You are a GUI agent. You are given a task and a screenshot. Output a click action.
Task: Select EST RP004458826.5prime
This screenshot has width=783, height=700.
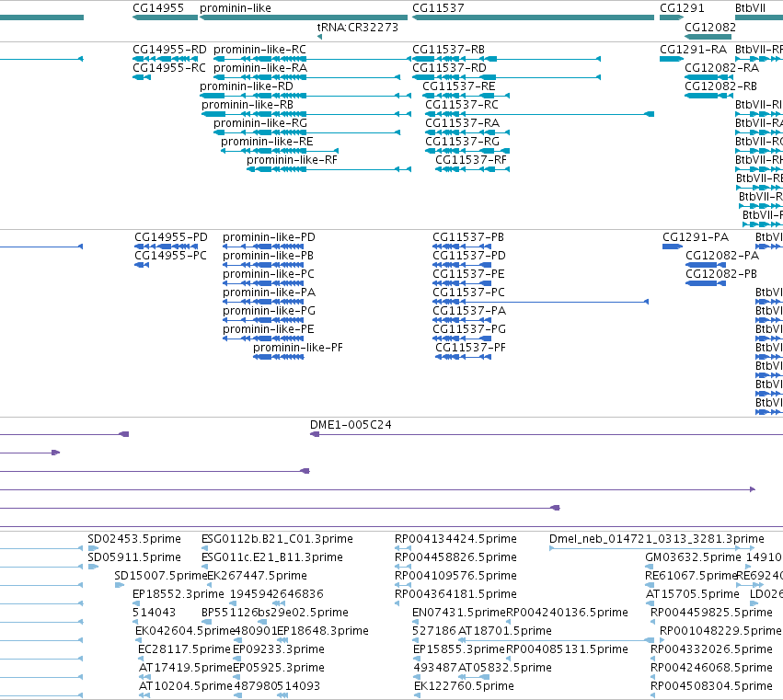(403, 567)
